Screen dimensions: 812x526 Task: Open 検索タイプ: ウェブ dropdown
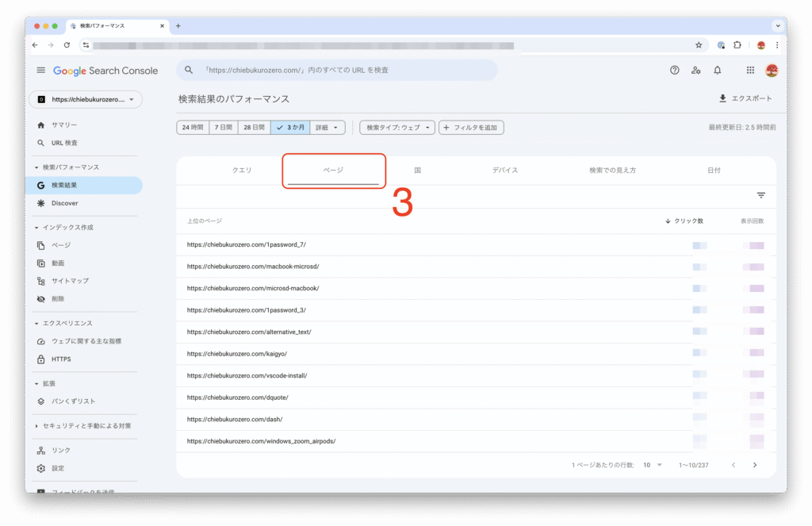(397, 128)
